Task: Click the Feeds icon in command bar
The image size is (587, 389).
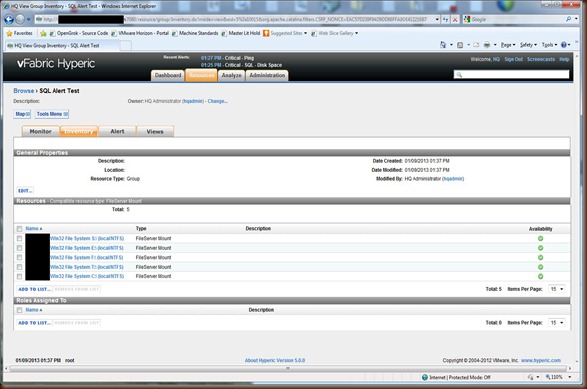Action: click(x=460, y=45)
